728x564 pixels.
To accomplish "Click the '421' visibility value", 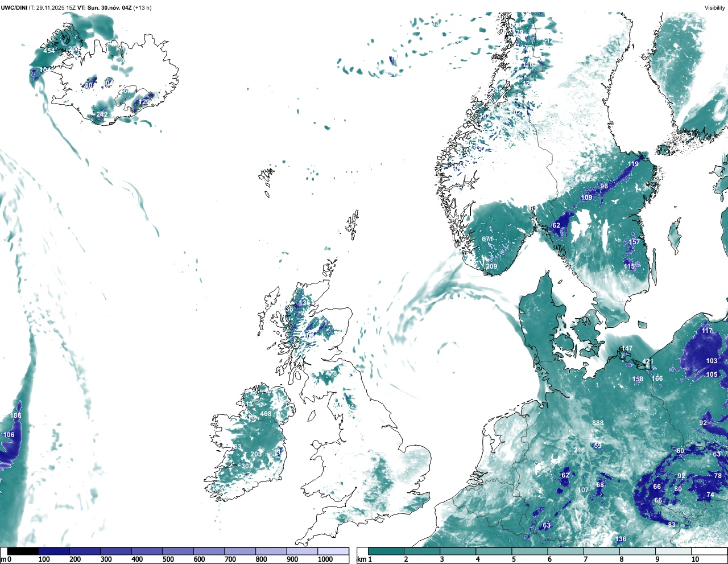I will point(648,362).
